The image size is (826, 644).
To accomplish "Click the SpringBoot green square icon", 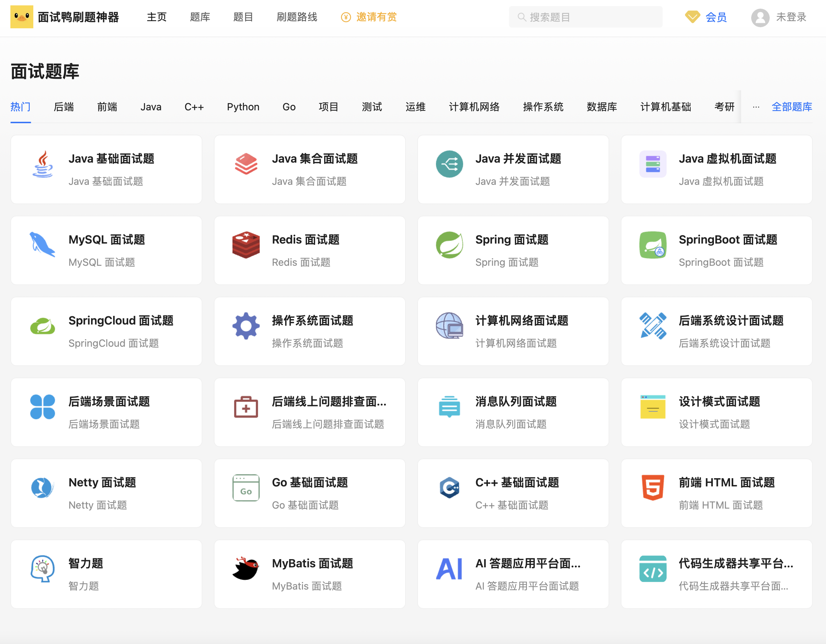I will [653, 245].
